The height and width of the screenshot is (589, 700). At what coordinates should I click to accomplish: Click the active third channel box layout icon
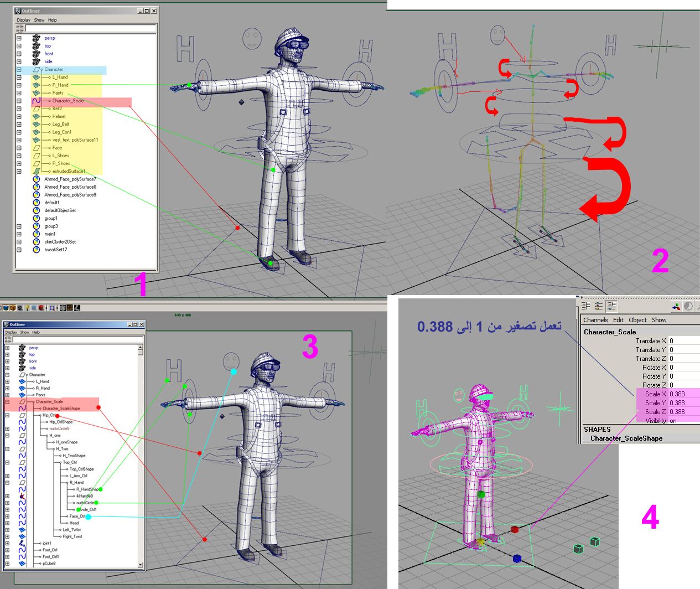[x=611, y=306]
